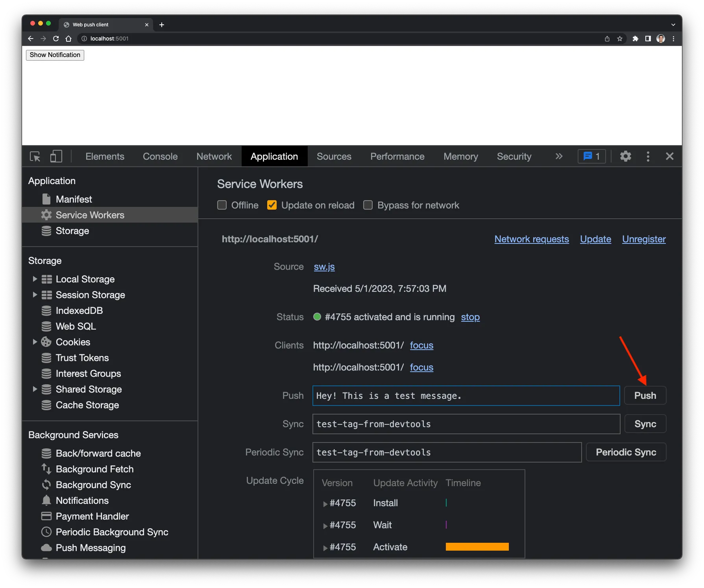
Task: Switch to the Console tab
Action: click(160, 157)
